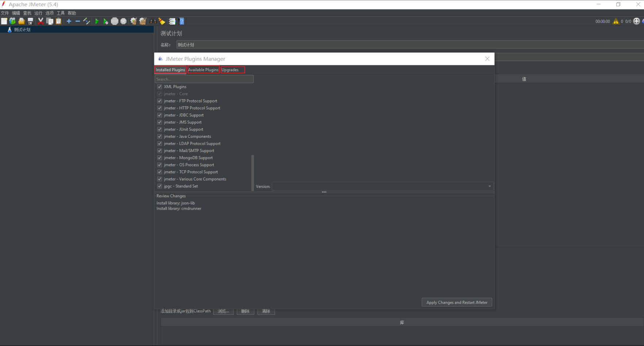
Task: Uncheck jmeter - JDBC Support checkbox
Action: (159, 115)
